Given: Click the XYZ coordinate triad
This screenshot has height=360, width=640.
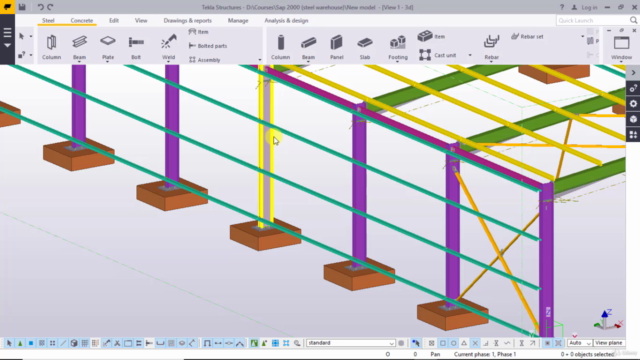Looking at the screenshot, I should pyautogui.click(x=608, y=320).
